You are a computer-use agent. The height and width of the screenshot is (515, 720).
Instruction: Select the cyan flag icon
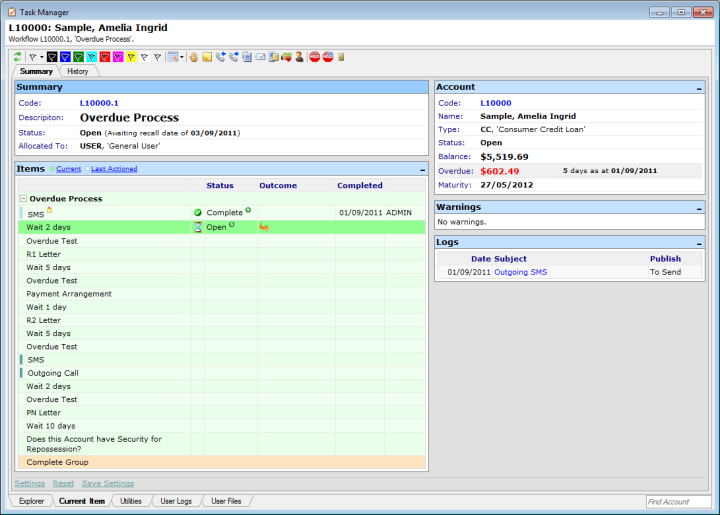[92, 57]
